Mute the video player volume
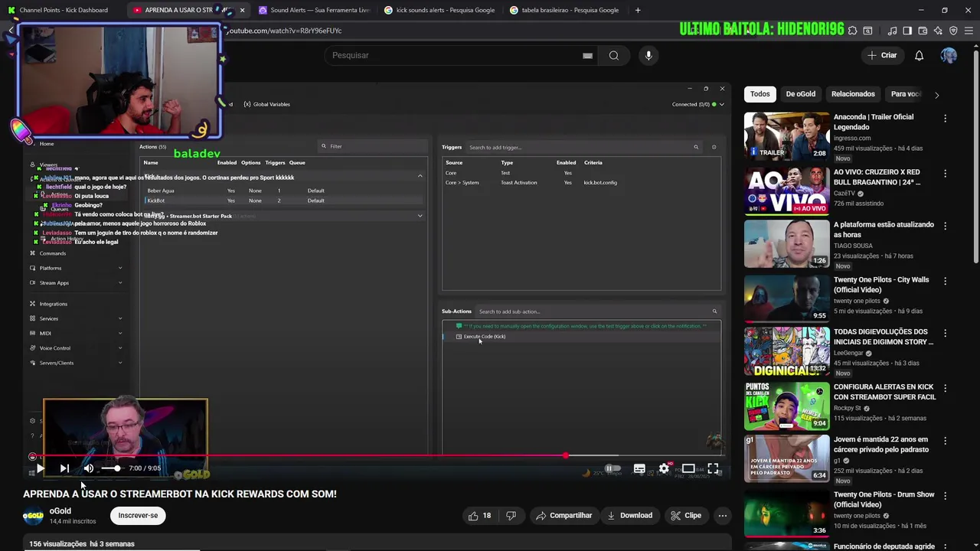980x551 pixels. (89, 468)
